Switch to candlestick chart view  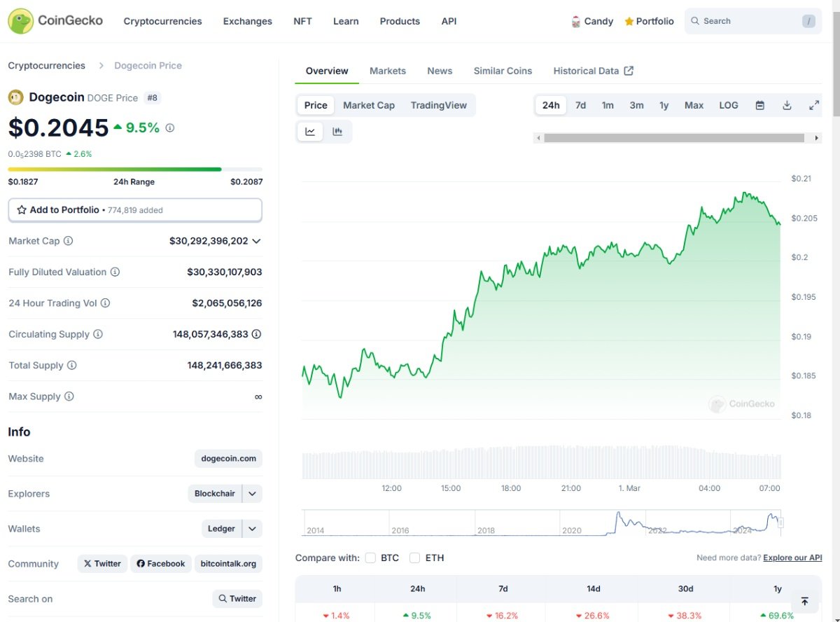(337, 132)
